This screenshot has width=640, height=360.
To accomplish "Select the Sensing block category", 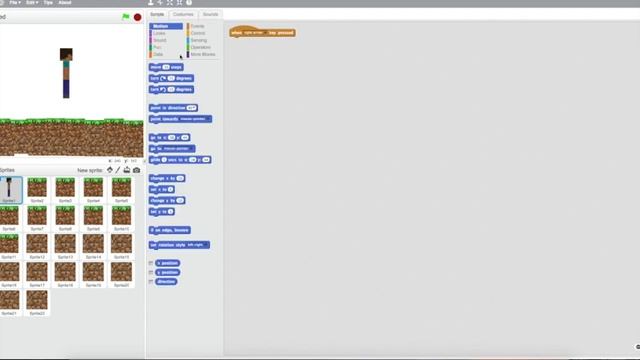I will click(x=202, y=40).
